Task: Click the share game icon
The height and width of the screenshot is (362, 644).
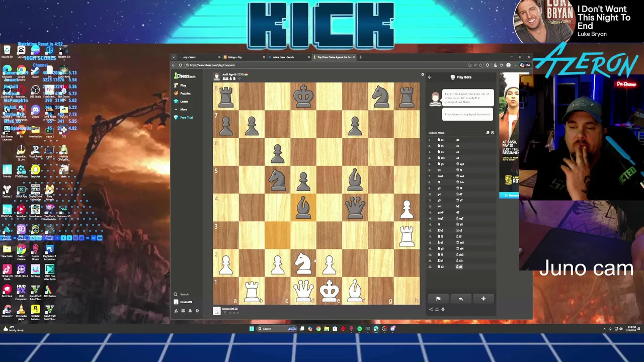Action: tap(431, 309)
